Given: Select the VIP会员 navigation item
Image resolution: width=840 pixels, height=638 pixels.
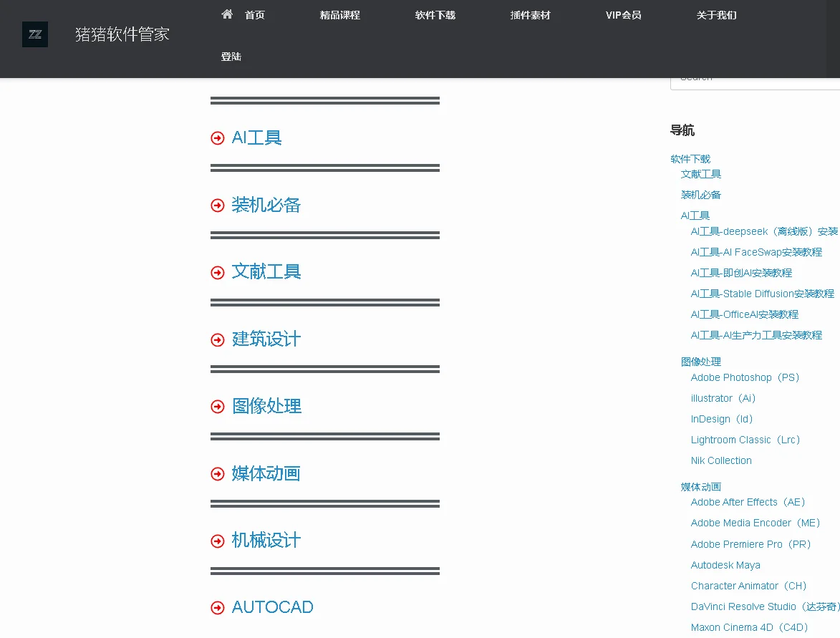Looking at the screenshot, I should coord(623,15).
